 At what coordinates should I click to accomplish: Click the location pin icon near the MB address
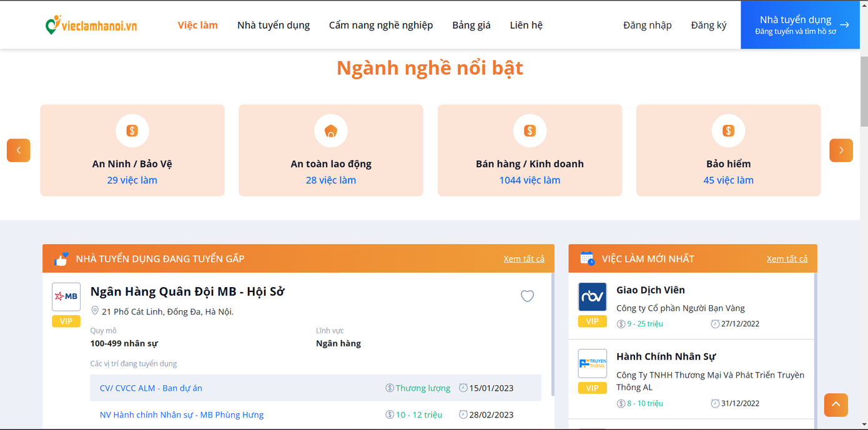click(x=96, y=311)
